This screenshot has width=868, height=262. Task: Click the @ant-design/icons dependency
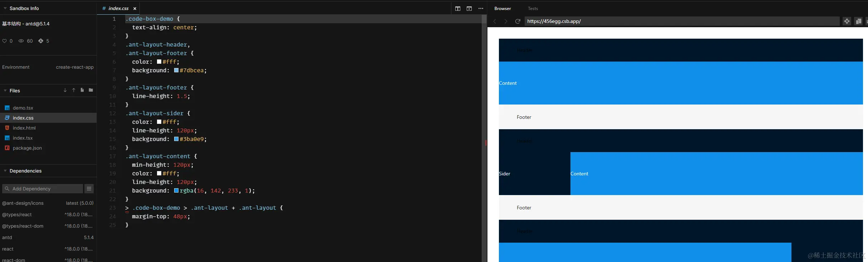(x=48, y=203)
